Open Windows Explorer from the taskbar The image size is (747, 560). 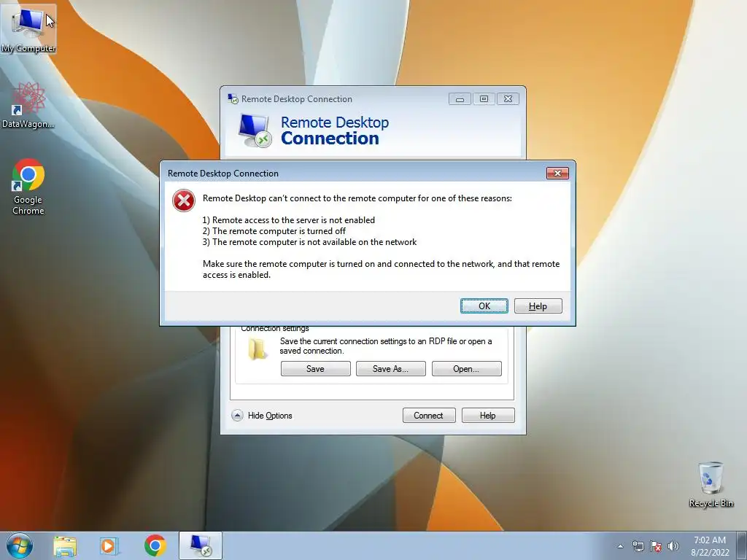pos(65,546)
